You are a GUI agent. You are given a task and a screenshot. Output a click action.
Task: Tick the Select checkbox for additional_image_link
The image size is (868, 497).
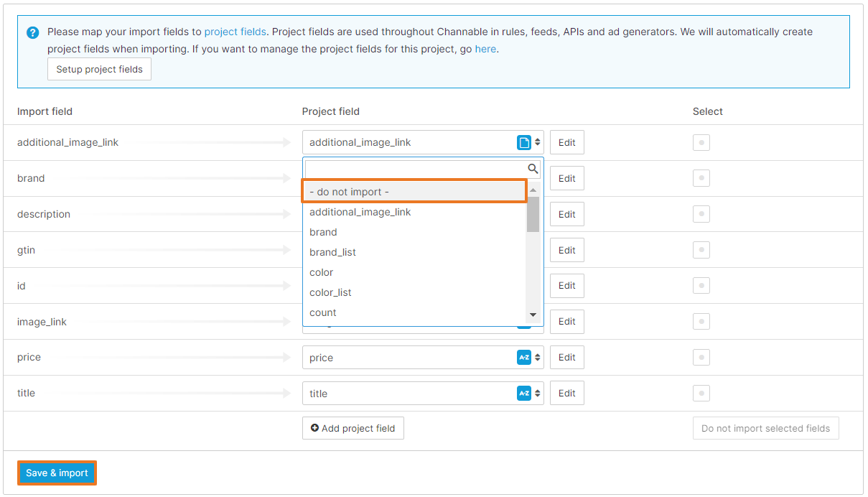pos(701,142)
